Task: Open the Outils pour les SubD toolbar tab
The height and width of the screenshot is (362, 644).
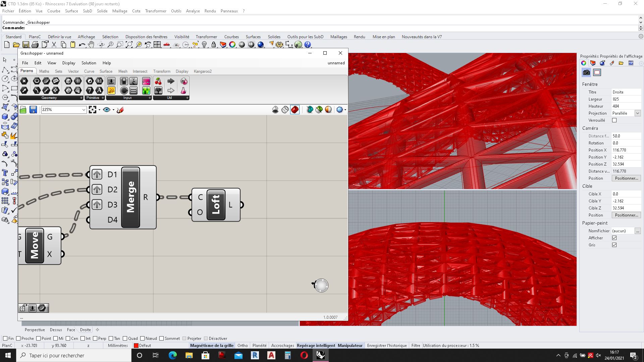Action: [305, 37]
